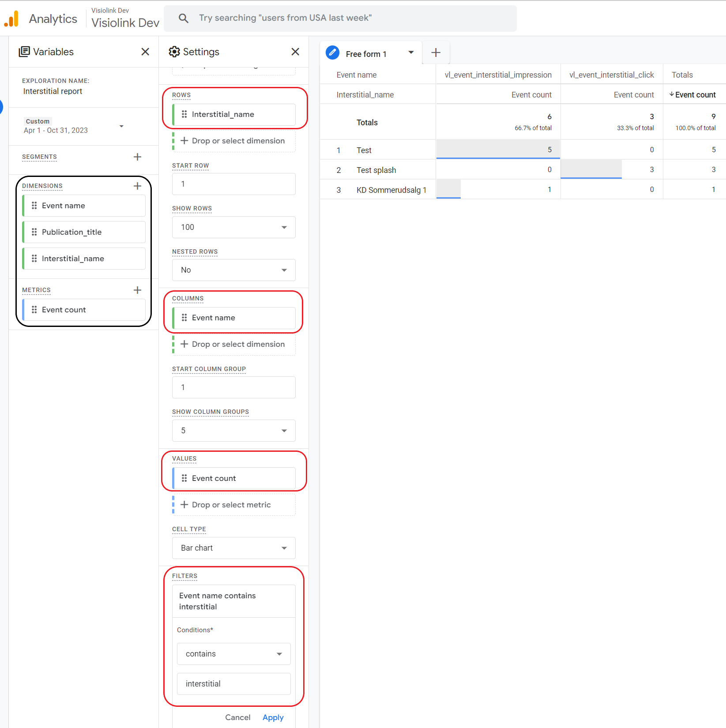Grab handle of Event count in Values
This screenshot has width=726, height=728.
(184, 478)
